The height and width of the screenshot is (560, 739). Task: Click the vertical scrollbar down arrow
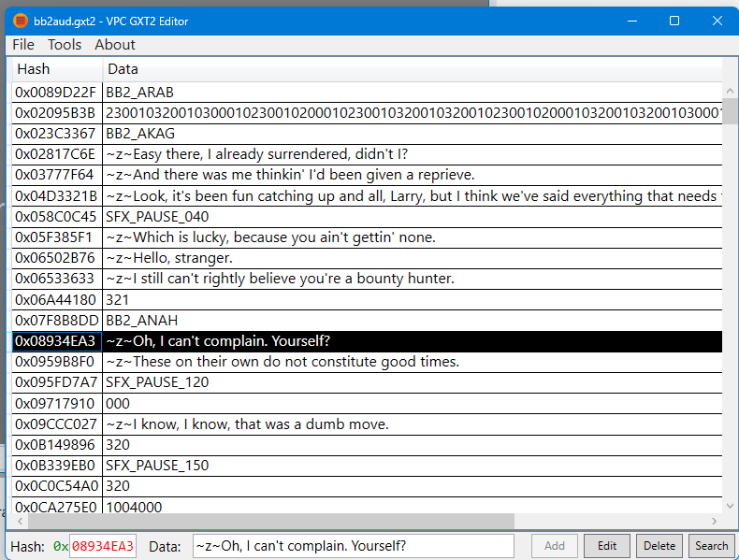pyautogui.click(x=730, y=506)
